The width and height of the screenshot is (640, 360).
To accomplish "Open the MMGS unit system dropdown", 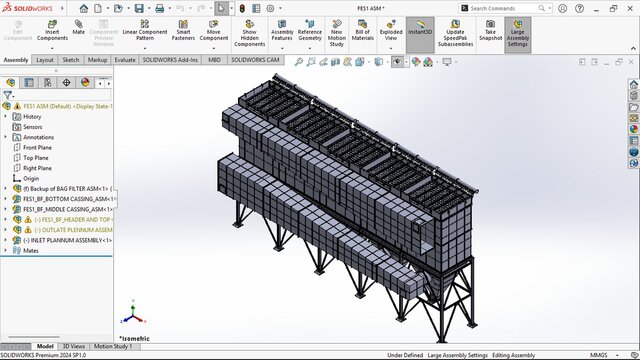I will pos(617,355).
